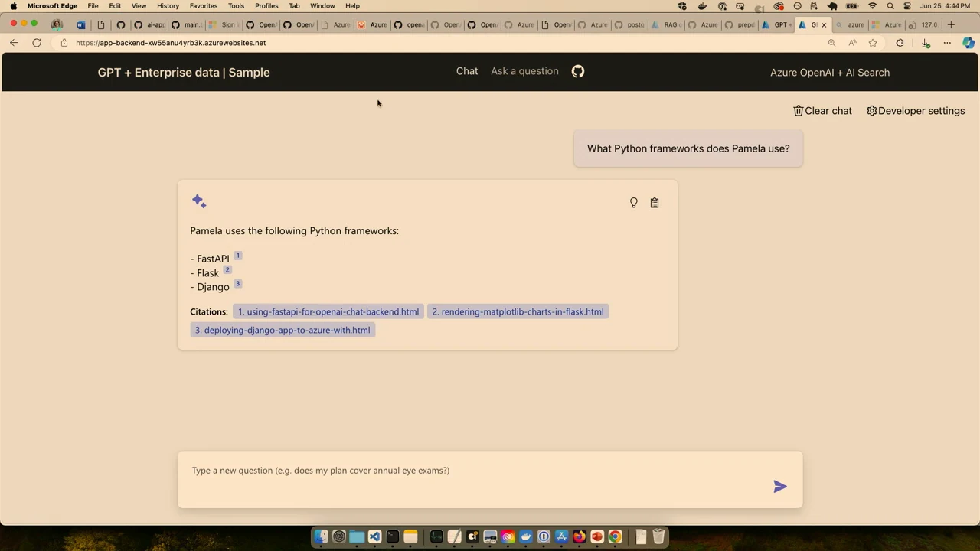Show thought process via lightbulb icon

(x=634, y=203)
